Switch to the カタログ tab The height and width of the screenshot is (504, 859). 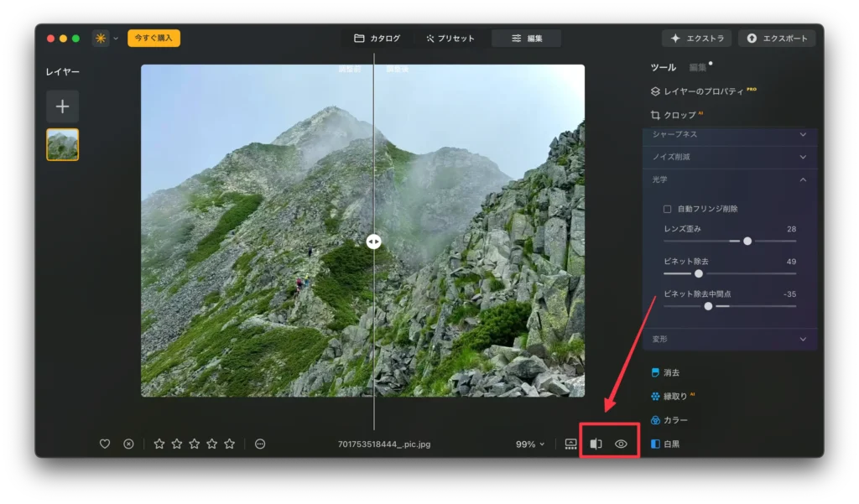(378, 37)
